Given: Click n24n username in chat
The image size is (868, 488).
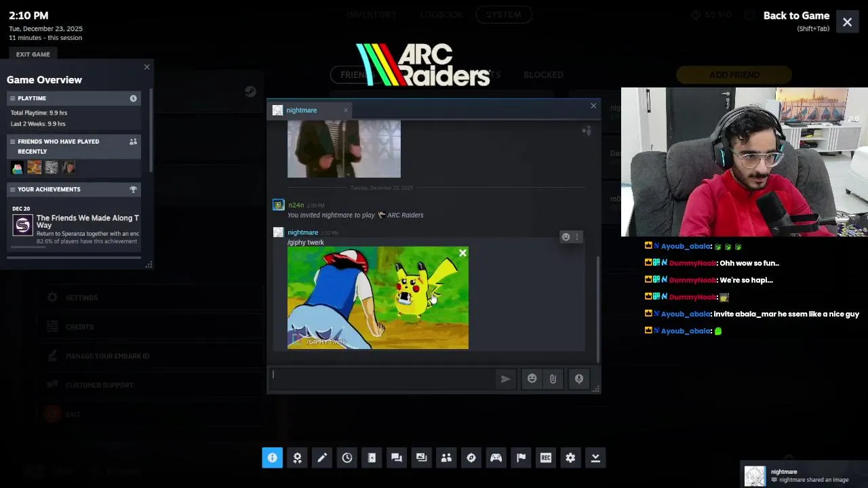Looking at the screenshot, I should pos(296,205).
